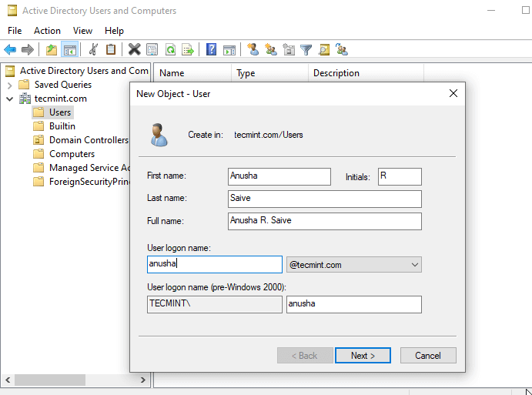Click the First name input field
Image resolution: width=532 pixels, height=395 pixels.
[279, 176]
